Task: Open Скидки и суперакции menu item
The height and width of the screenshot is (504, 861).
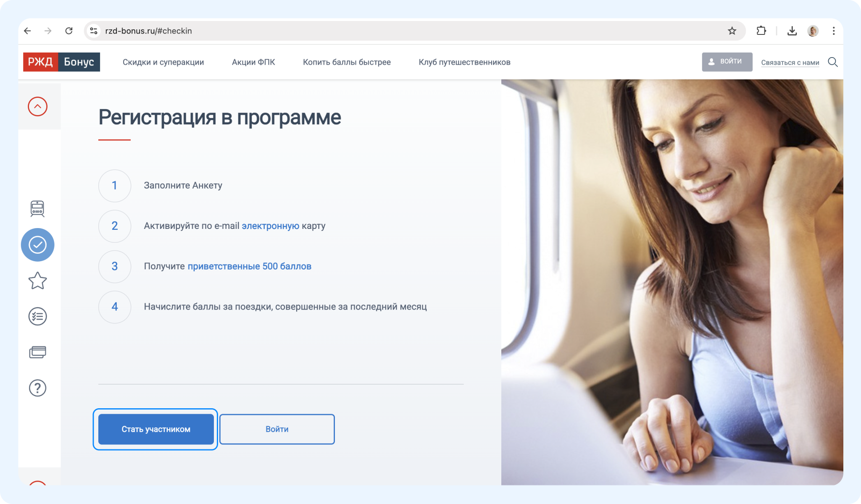Action: [163, 62]
